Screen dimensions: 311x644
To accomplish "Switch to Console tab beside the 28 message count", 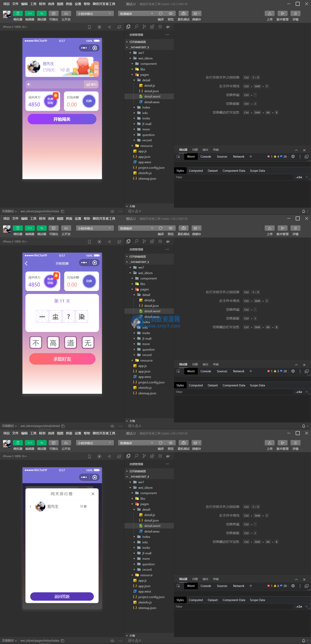I will click(205, 371).
